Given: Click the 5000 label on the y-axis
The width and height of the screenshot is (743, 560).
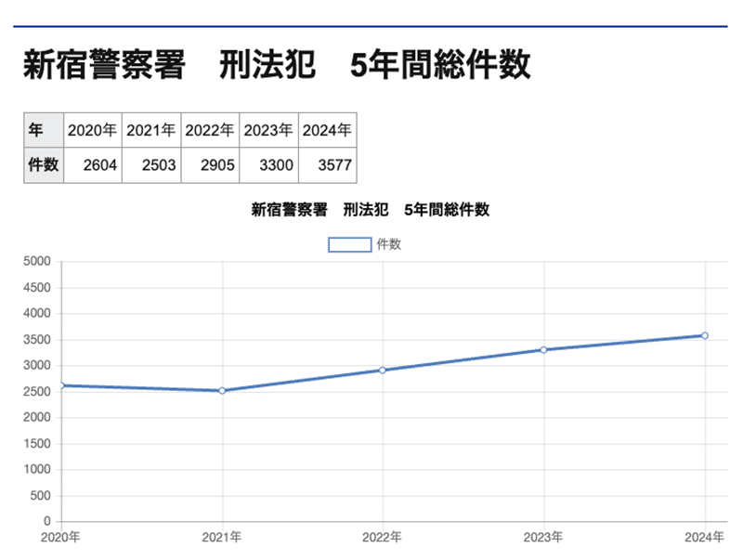Looking at the screenshot, I should [x=36, y=262].
